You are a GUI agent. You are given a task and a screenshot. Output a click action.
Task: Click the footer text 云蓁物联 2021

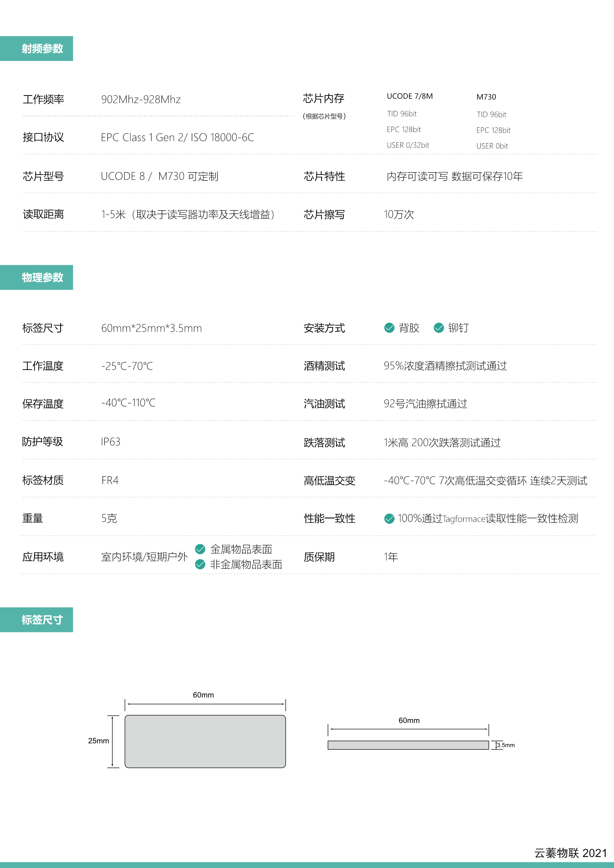(x=571, y=853)
